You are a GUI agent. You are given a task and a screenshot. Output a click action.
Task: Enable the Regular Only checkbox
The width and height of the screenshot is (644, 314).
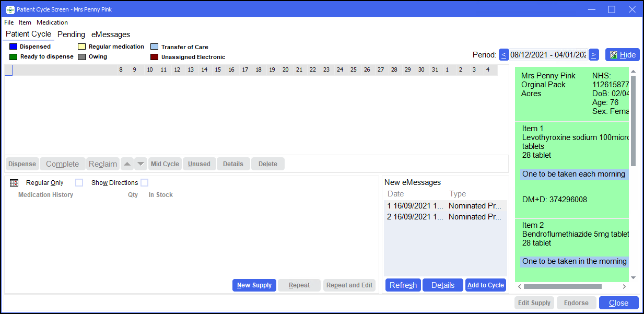coord(79,183)
